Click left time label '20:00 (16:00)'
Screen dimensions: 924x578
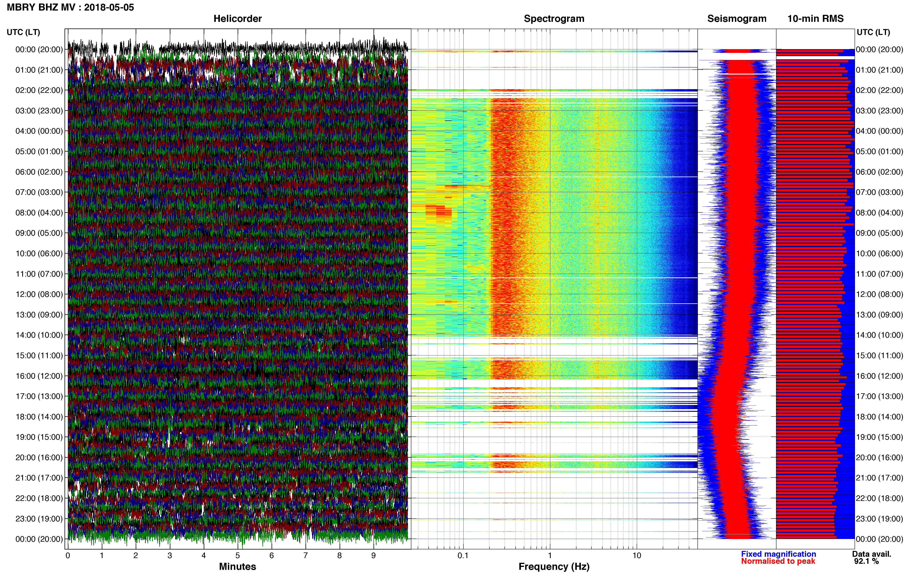[x=39, y=458]
